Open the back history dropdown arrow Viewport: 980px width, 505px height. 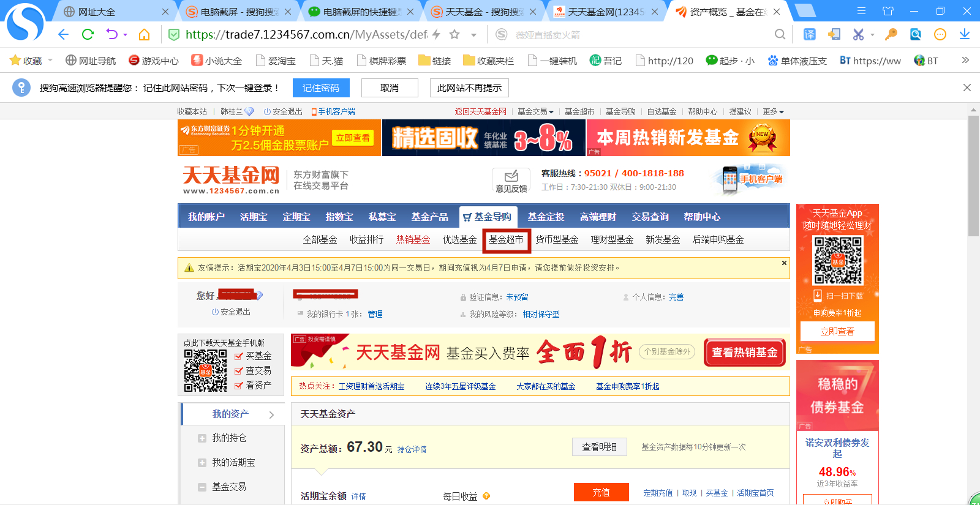pos(126,35)
